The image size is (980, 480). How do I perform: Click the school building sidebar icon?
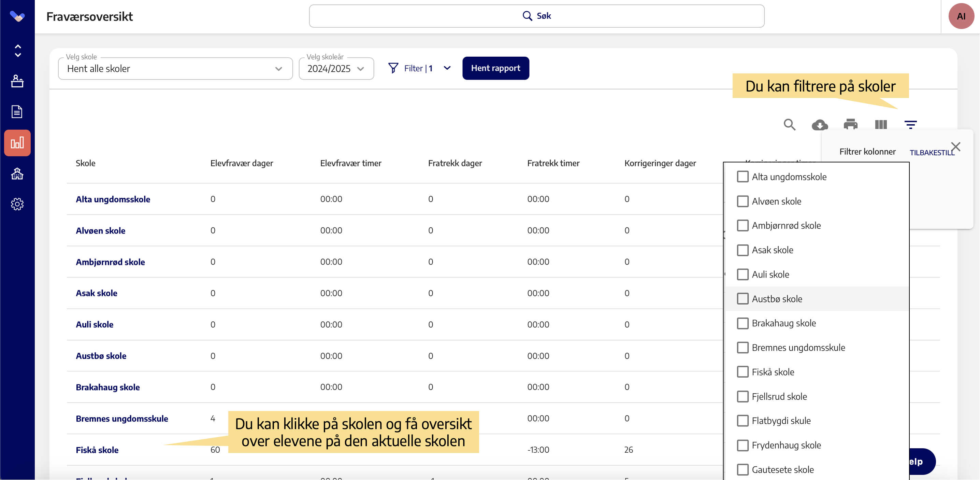(17, 174)
